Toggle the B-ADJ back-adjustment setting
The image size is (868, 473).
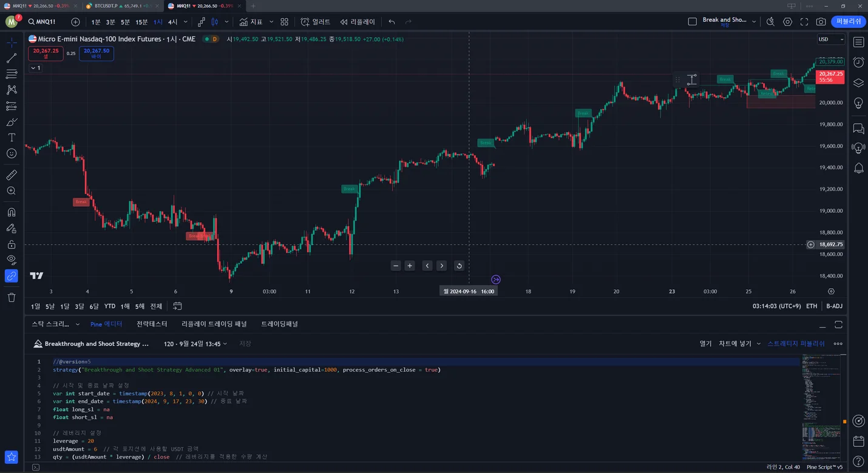(835, 307)
